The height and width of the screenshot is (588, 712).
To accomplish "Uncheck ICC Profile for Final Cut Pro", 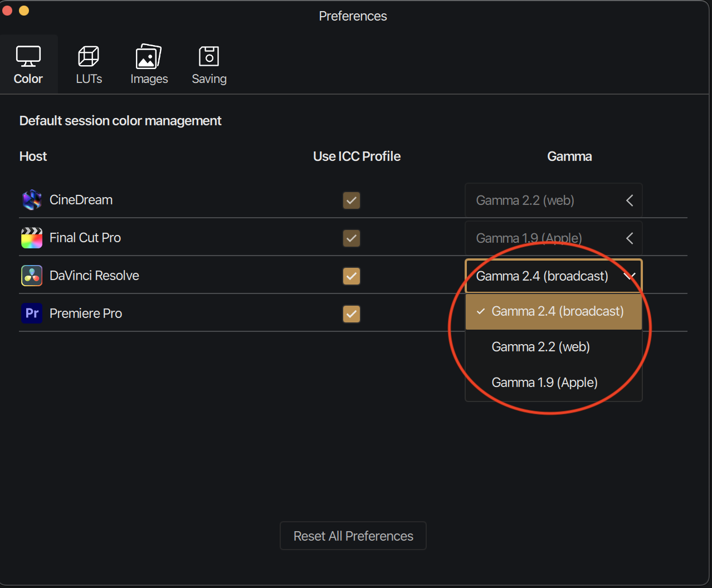I will 352,238.
